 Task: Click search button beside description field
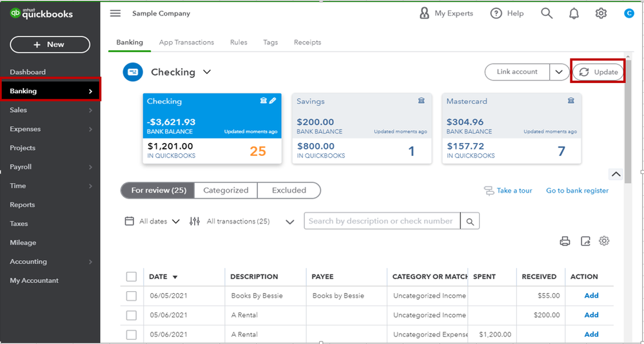[470, 221]
